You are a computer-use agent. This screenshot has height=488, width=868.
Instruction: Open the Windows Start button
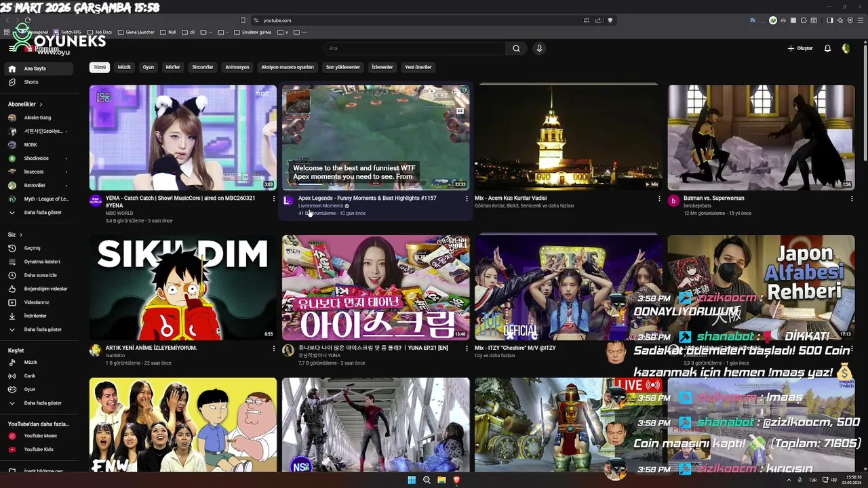tap(412, 480)
